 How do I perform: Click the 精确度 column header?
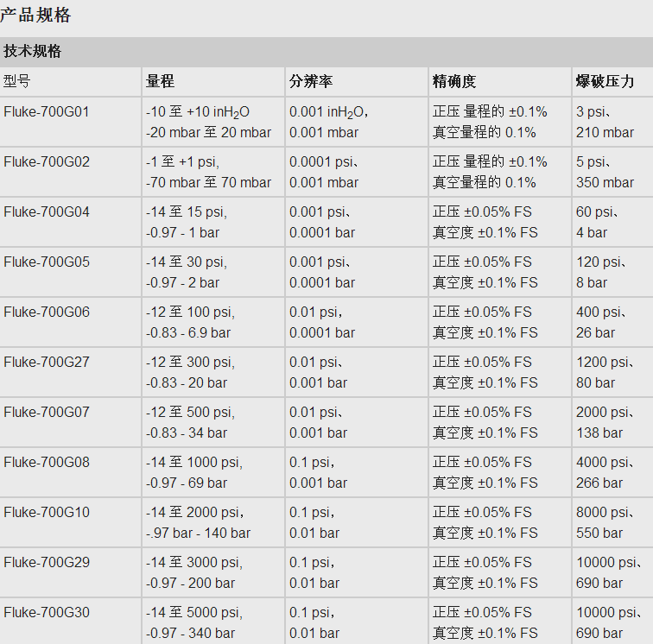click(x=454, y=81)
